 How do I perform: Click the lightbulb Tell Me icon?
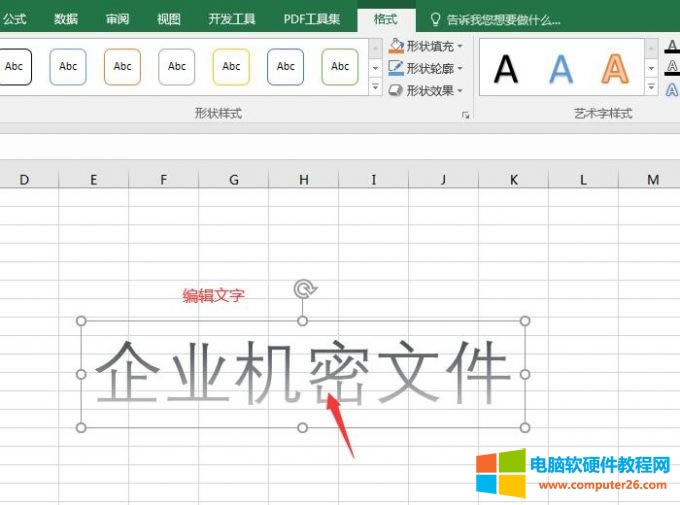435,20
